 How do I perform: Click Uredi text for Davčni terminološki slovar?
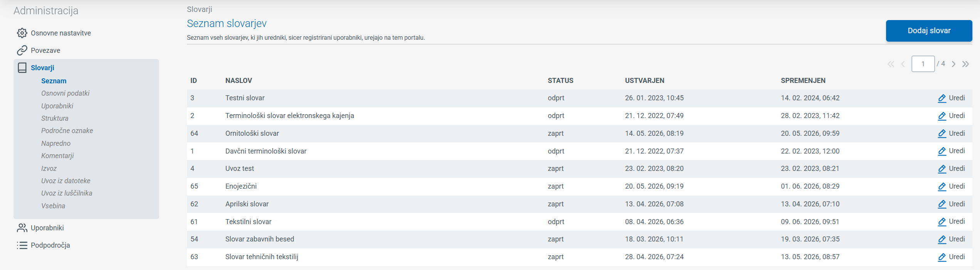tap(957, 151)
